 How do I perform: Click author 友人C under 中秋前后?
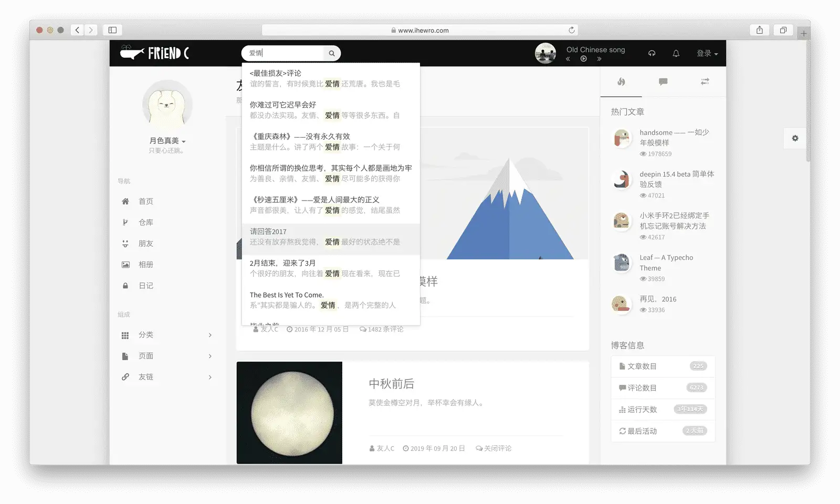[382, 448]
